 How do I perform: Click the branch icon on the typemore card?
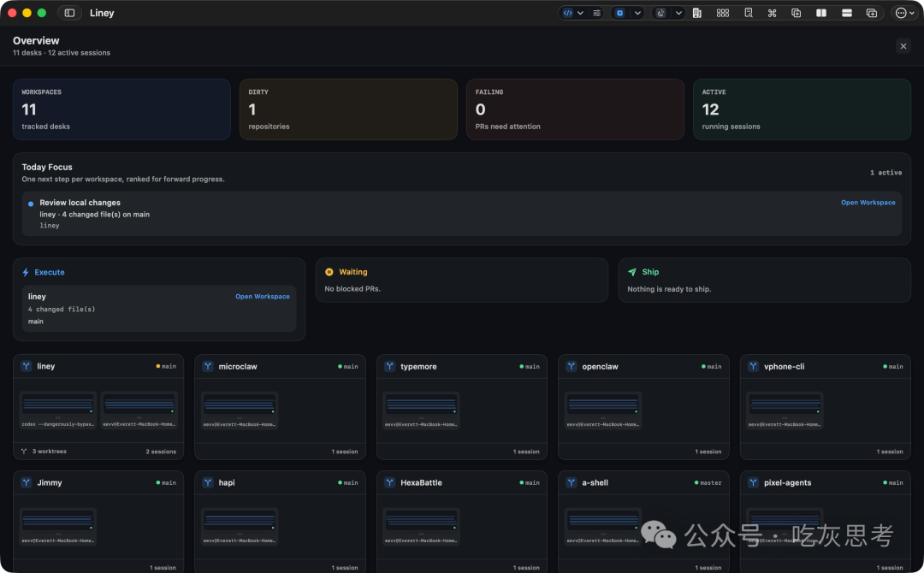[x=389, y=366]
